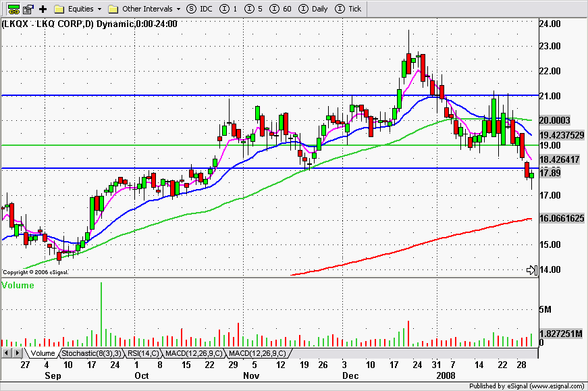Click the Volume study tab
This screenshot has height=391, width=588.
pyautogui.click(x=43, y=353)
